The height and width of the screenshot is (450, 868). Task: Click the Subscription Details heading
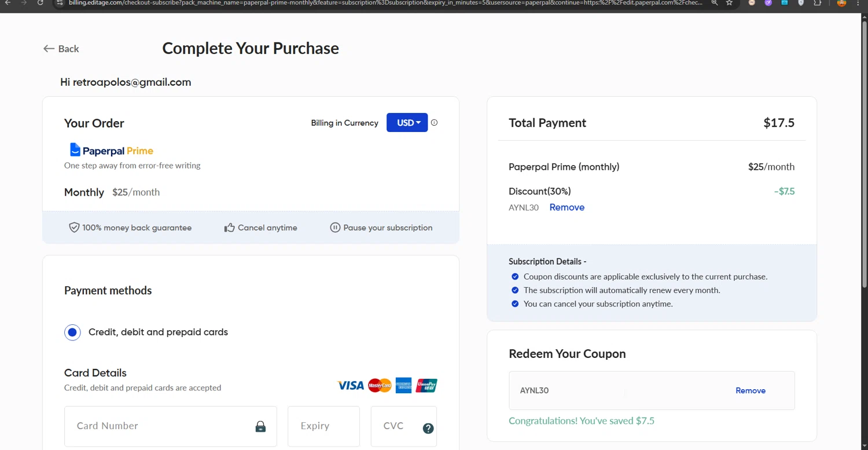(547, 261)
